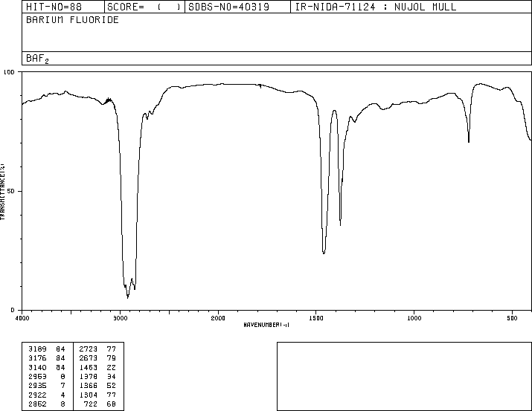Click the 2000 label on the wavenumber axis
Viewport: 532px width, 411px height.
[x=218, y=318]
